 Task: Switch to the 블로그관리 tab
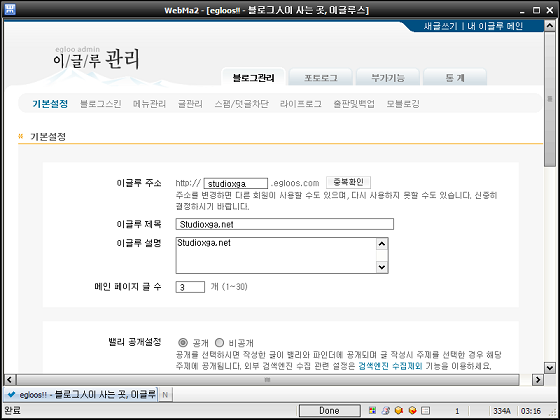point(254,78)
